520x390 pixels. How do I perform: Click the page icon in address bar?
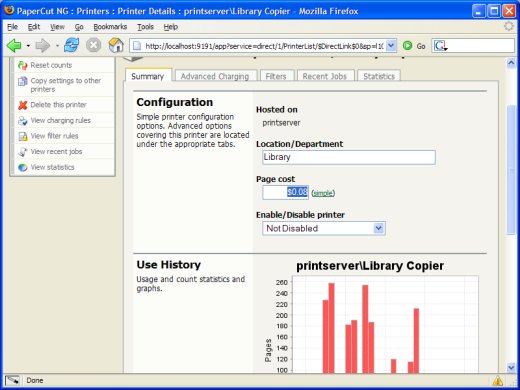(137, 46)
